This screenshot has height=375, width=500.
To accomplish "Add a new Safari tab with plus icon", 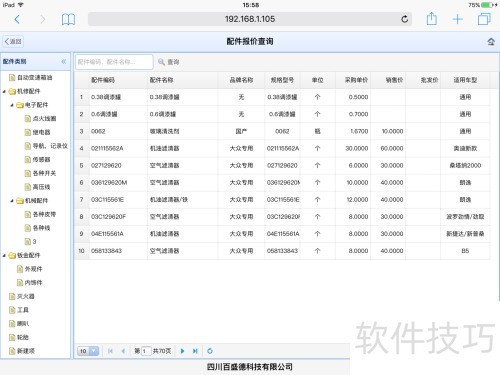I will [458, 19].
